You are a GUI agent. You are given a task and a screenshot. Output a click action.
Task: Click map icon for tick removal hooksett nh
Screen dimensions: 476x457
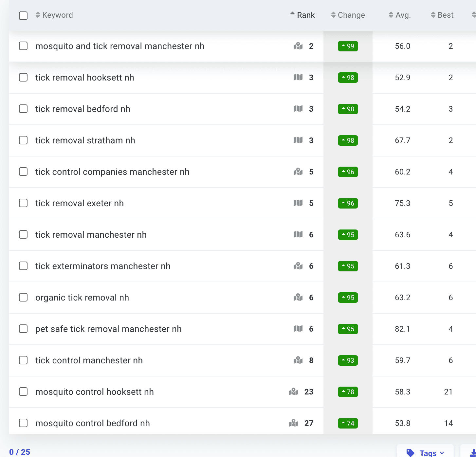click(298, 77)
